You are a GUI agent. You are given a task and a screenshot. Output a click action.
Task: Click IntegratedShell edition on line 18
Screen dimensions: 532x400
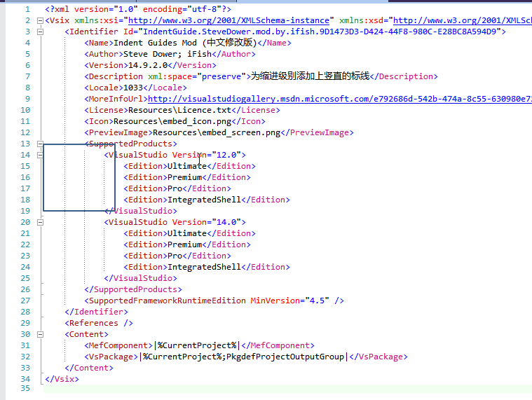click(x=204, y=200)
